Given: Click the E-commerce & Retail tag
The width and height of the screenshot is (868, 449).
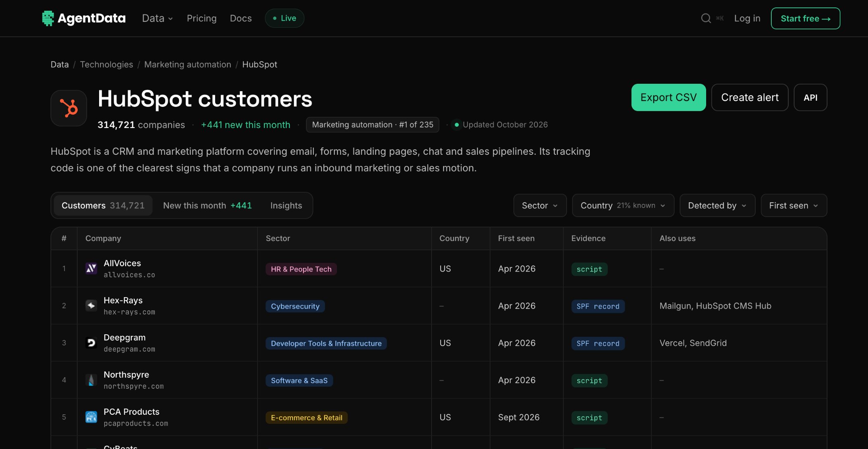Looking at the screenshot, I should [306, 418].
